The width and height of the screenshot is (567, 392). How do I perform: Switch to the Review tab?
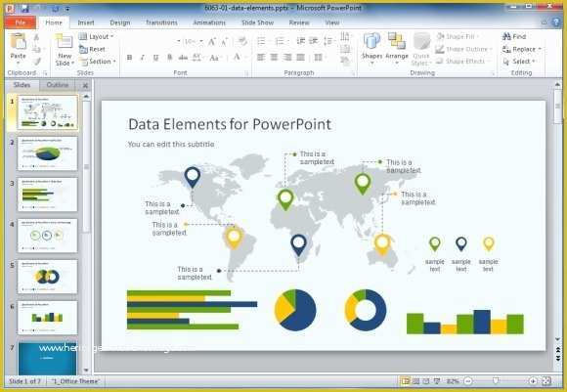pyautogui.click(x=299, y=22)
